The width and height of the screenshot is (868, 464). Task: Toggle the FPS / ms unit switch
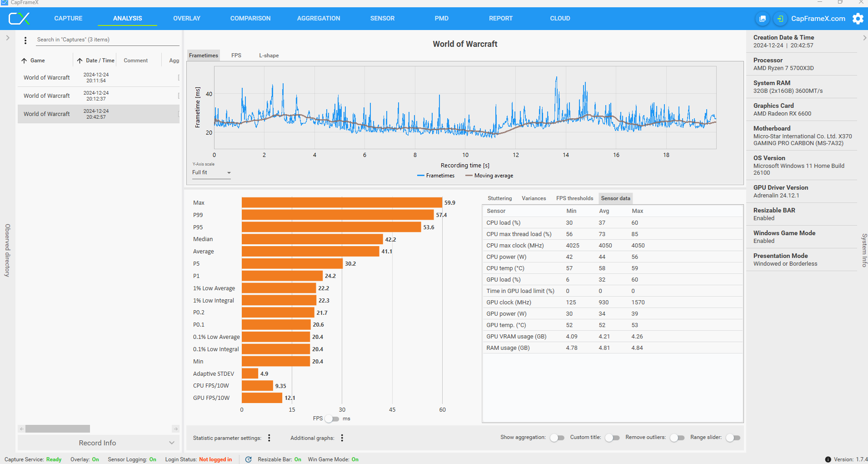click(332, 419)
